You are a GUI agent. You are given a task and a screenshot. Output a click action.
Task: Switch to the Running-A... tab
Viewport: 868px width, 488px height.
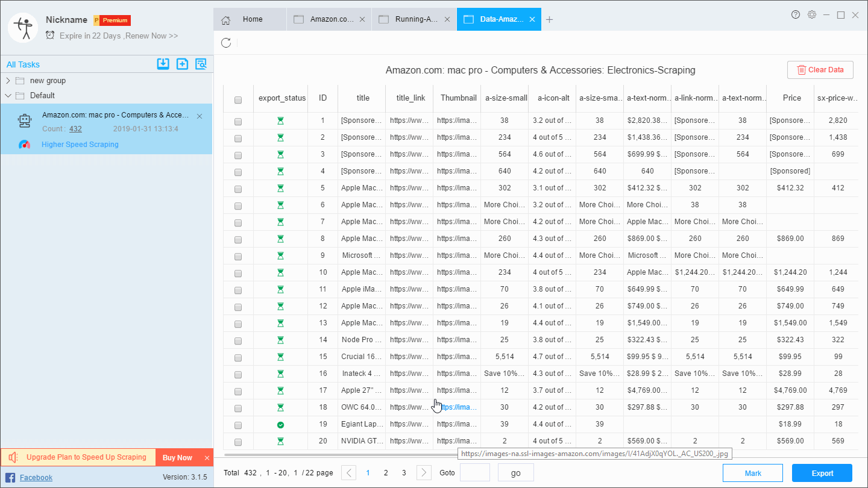pyautogui.click(x=414, y=19)
